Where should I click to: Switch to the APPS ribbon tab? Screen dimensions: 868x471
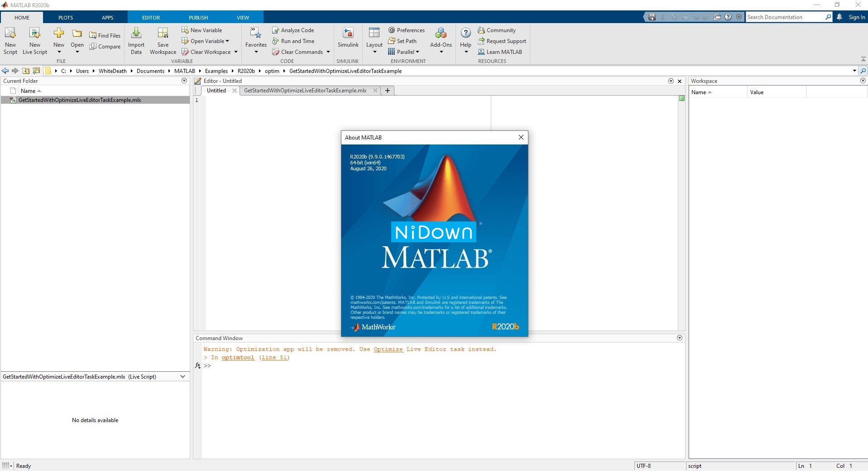(107, 17)
